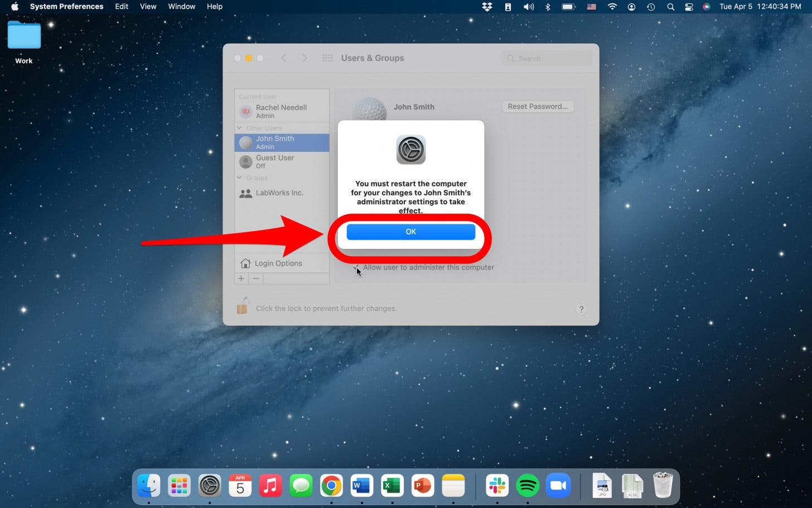Image resolution: width=812 pixels, height=508 pixels.
Task: Open Spotify from the Dock
Action: click(528, 485)
